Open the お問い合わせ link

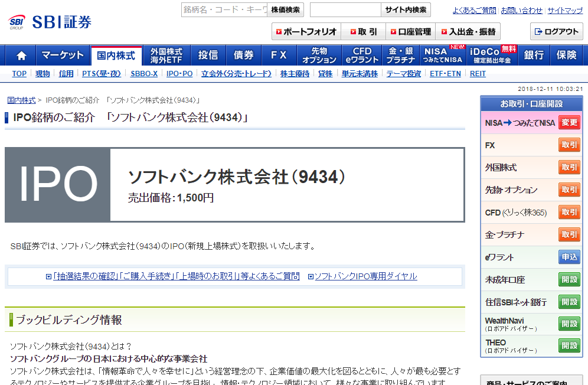tap(522, 11)
